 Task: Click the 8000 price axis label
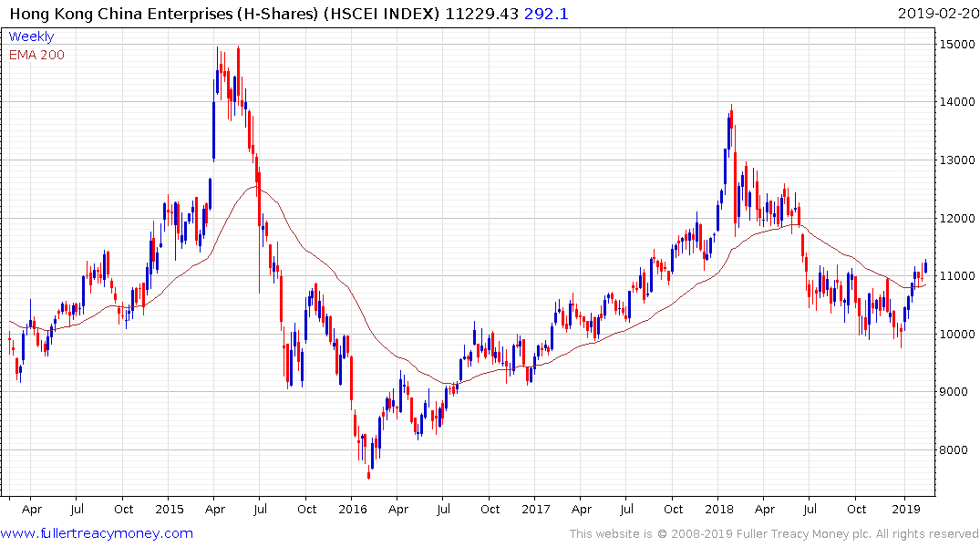957,450
